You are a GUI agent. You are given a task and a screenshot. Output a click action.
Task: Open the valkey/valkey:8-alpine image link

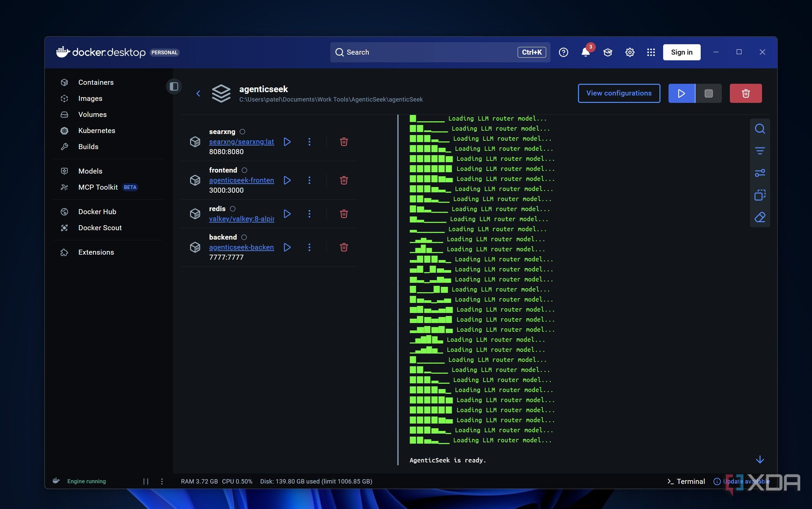click(x=241, y=219)
